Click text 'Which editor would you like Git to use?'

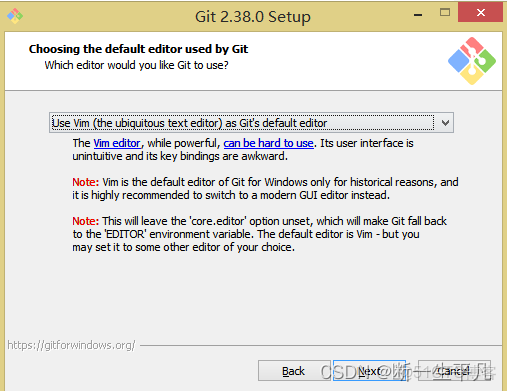[x=137, y=65]
